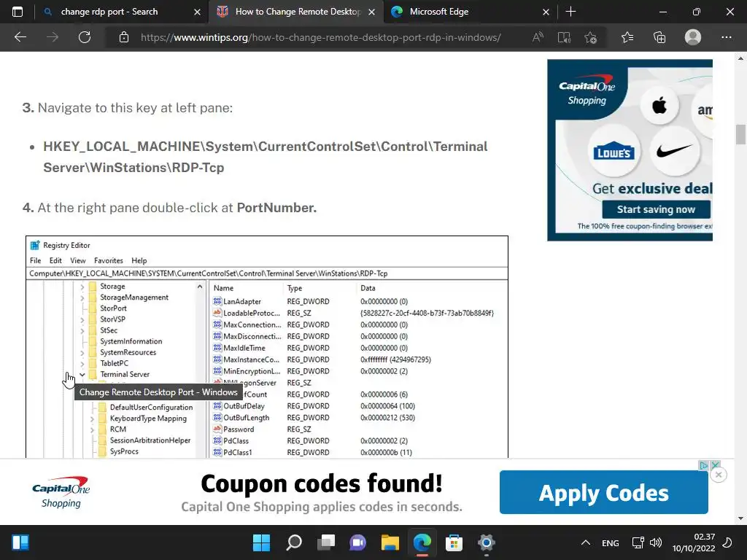Open the Favorites list
Screen dimensions: 747x560
pyautogui.click(x=627, y=37)
